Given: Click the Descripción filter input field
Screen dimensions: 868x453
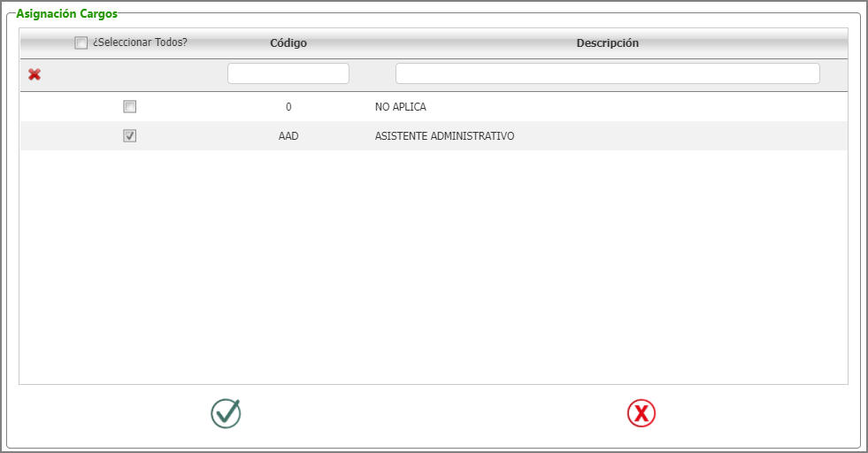Looking at the screenshot, I should [608, 73].
